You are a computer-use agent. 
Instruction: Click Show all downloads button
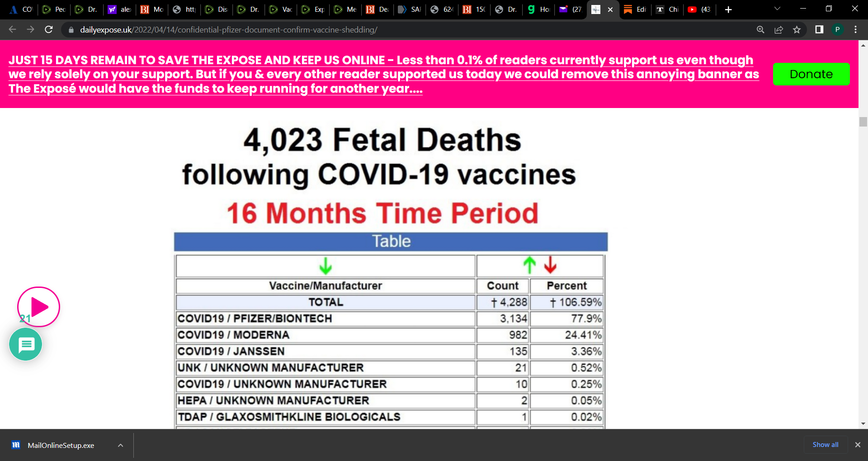point(825,445)
